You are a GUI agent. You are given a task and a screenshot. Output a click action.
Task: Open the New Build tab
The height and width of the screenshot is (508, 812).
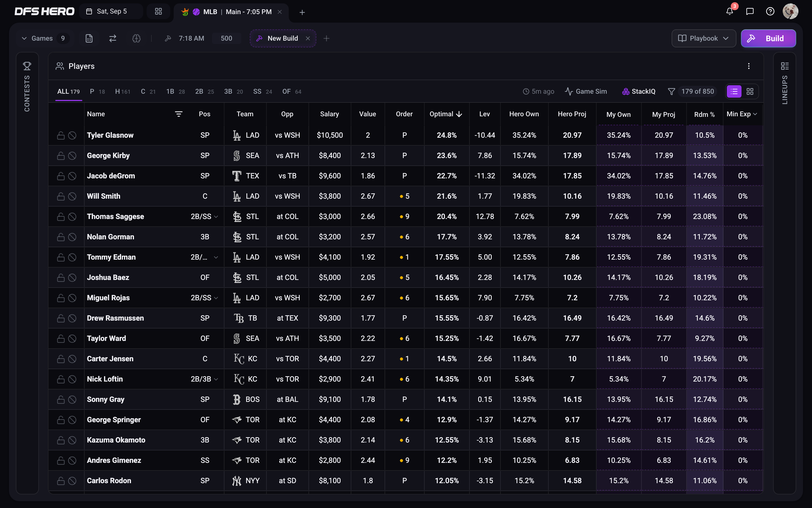[283, 38]
